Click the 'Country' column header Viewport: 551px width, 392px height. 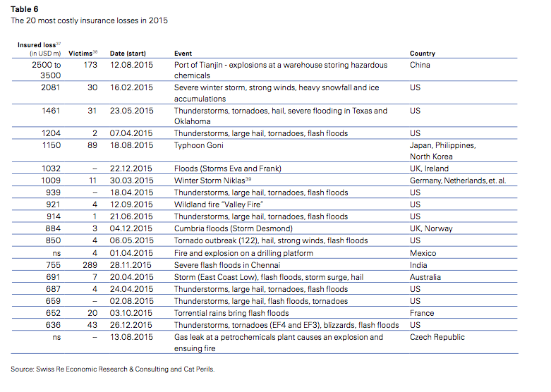pyautogui.click(x=422, y=54)
